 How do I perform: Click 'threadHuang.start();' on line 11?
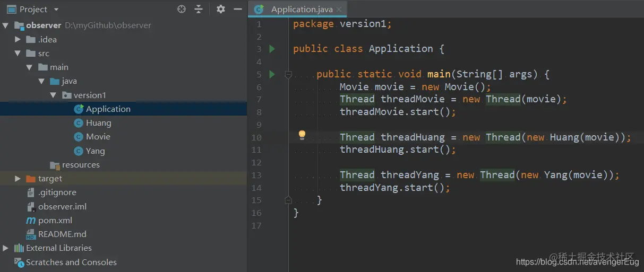click(x=398, y=150)
